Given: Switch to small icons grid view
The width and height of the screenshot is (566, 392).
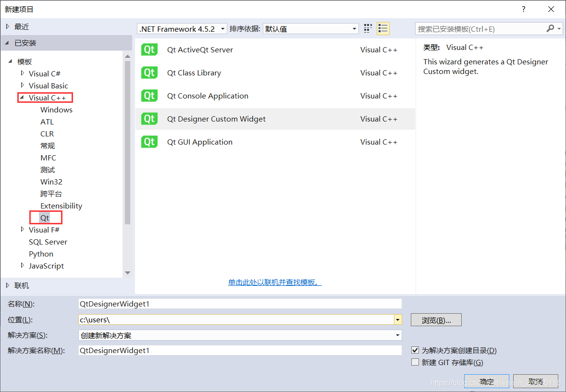Looking at the screenshot, I should 368,28.
